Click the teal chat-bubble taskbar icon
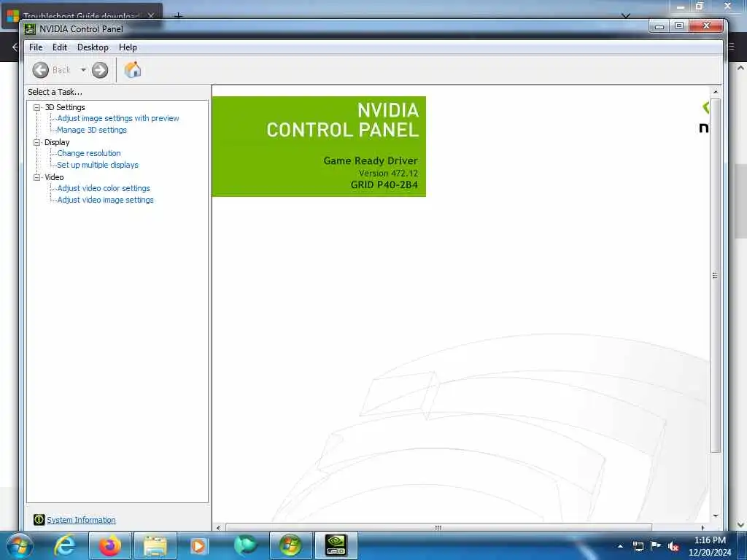This screenshot has width=747, height=560. 245,545
